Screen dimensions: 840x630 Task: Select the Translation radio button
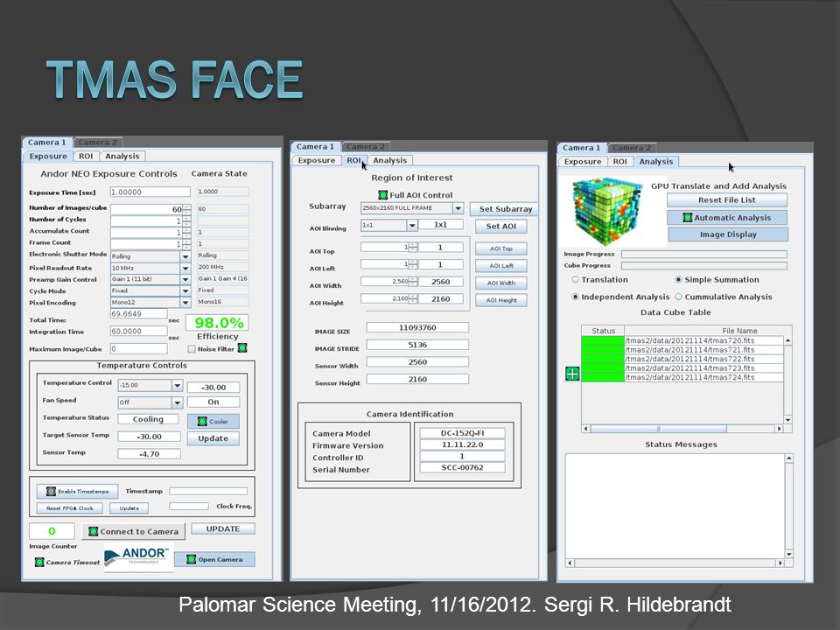576,280
